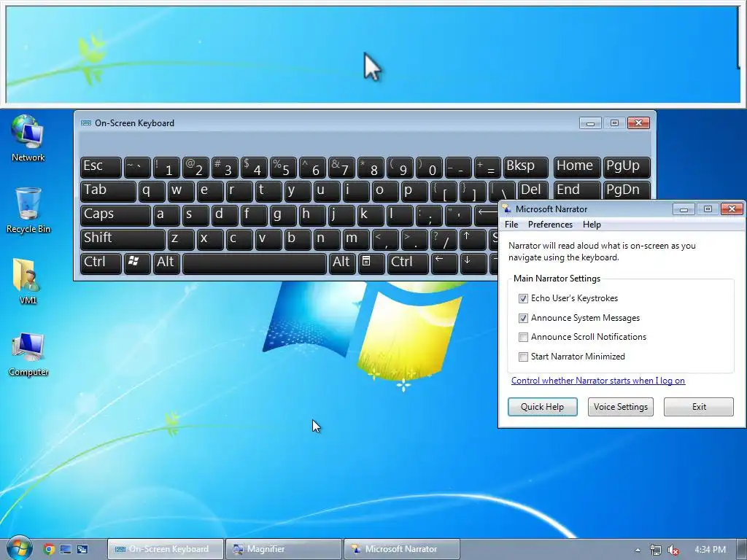Click Quick Help button in Narrator
Image resolution: width=747 pixels, height=560 pixels.
(542, 407)
